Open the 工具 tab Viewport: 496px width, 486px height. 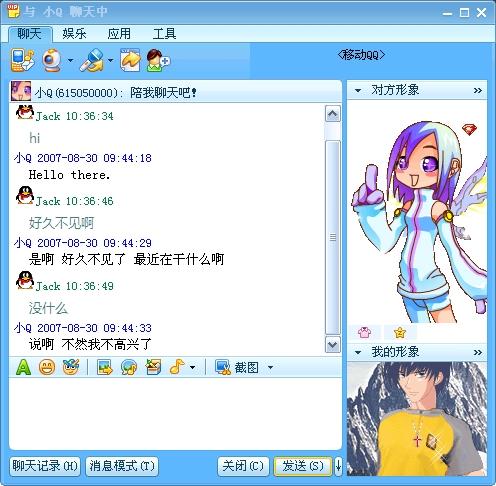click(x=164, y=34)
